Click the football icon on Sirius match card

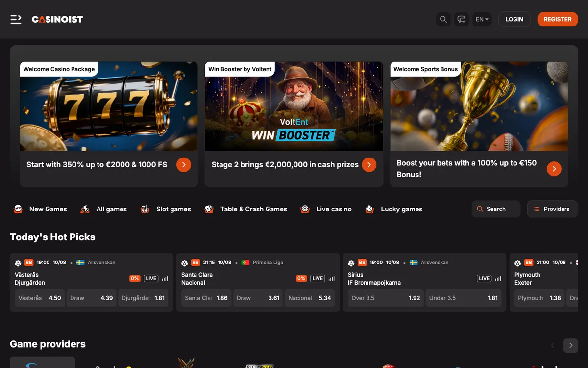point(351,263)
